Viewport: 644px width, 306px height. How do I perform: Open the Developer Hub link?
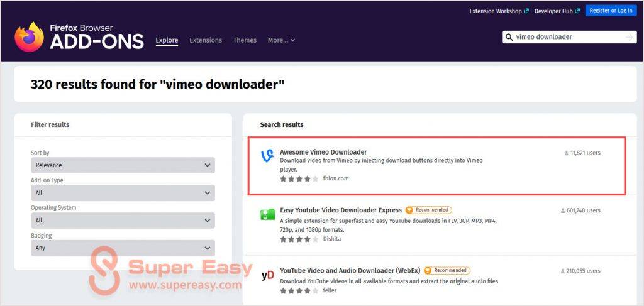[557, 11]
